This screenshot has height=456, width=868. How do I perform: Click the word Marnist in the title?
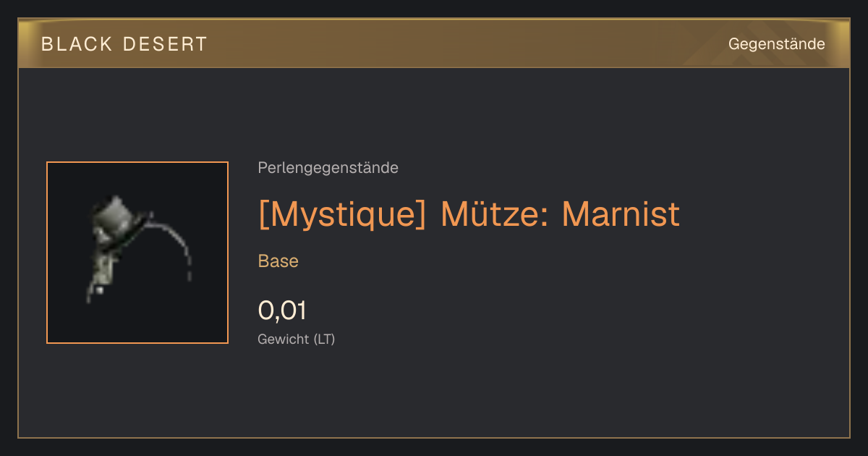(621, 214)
